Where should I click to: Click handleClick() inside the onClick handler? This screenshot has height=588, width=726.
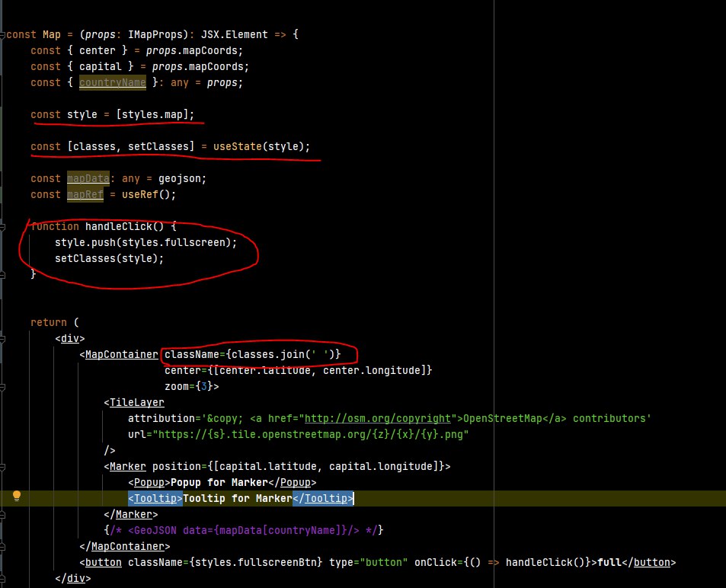[x=545, y=563]
